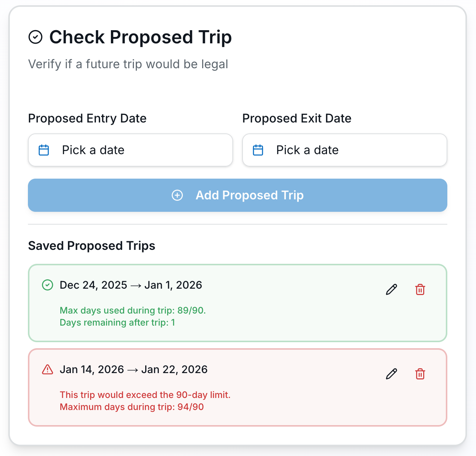Open the Proposed Entry Date picker
Viewport: 476px width, 456px height.
[130, 150]
